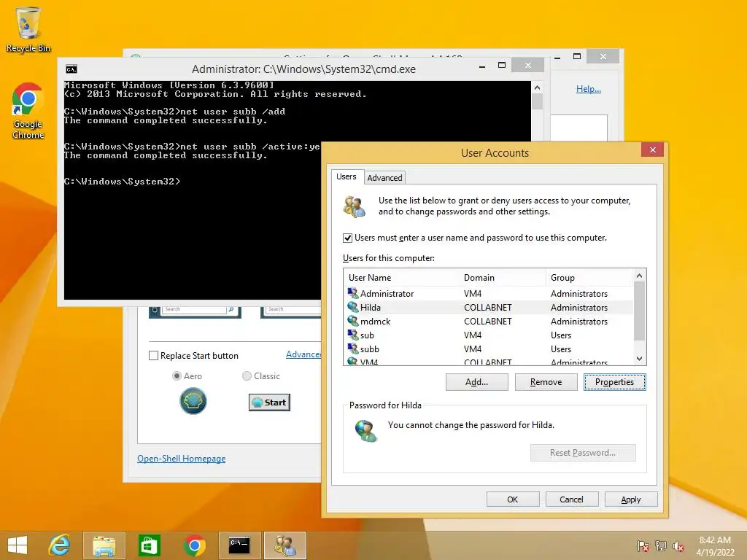Enable the Replace Start button checkbox
The height and width of the screenshot is (560, 747).
153,356
